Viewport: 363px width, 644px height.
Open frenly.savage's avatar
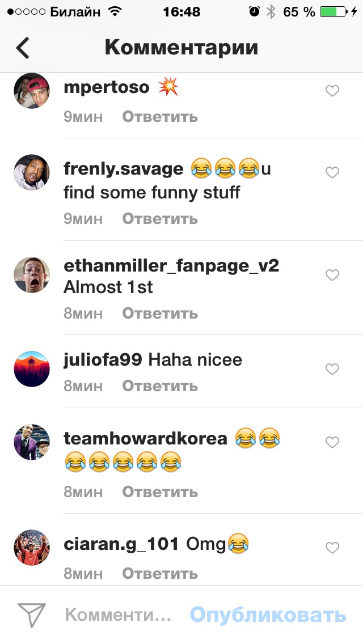click(32, 172)
